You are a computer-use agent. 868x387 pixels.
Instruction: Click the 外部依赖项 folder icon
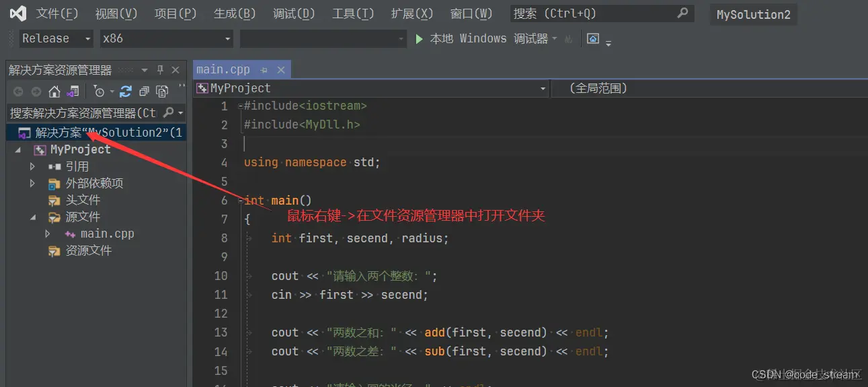click(54, 183)
